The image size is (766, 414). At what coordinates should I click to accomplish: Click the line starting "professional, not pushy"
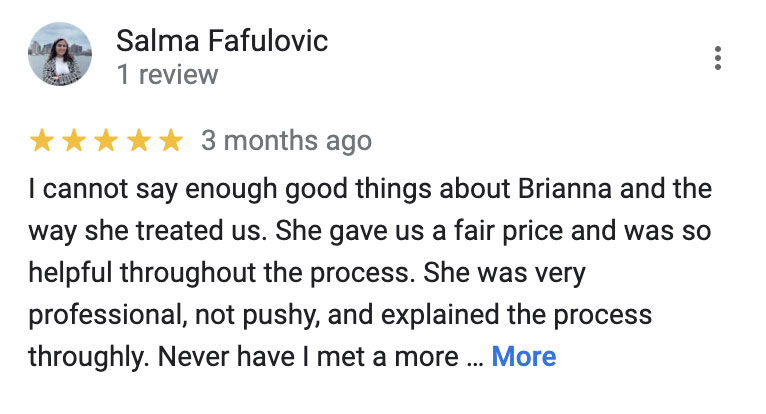tap(340, 316)
